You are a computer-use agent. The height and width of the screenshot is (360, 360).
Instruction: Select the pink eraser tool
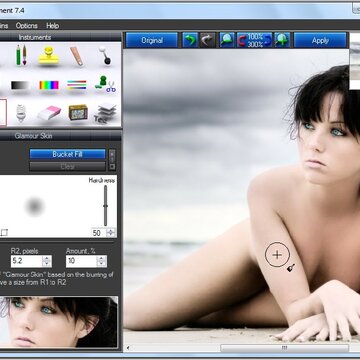pos(49,113)
